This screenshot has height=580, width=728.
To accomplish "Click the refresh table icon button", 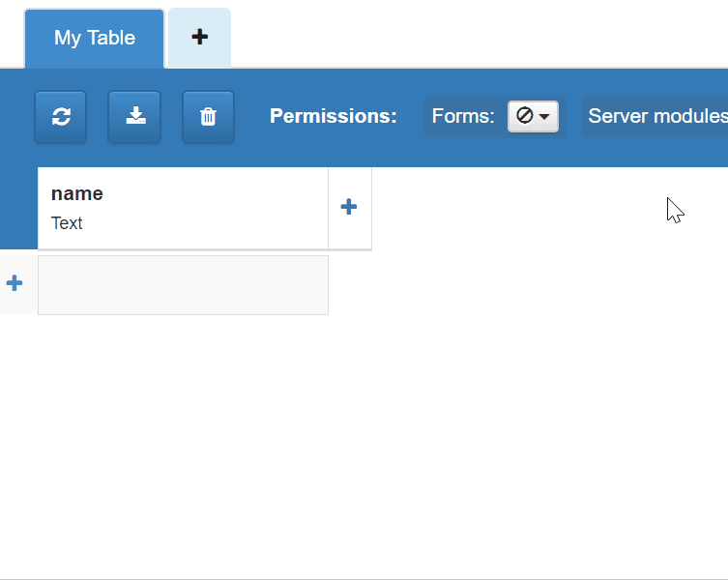I will tap(61, 117).
